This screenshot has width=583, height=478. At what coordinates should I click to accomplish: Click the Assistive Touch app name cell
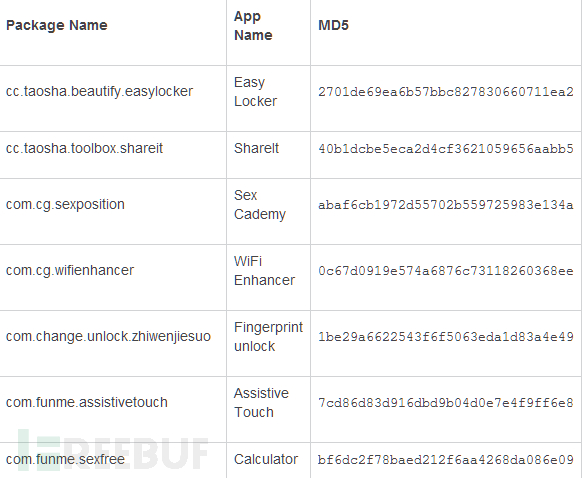261,403
